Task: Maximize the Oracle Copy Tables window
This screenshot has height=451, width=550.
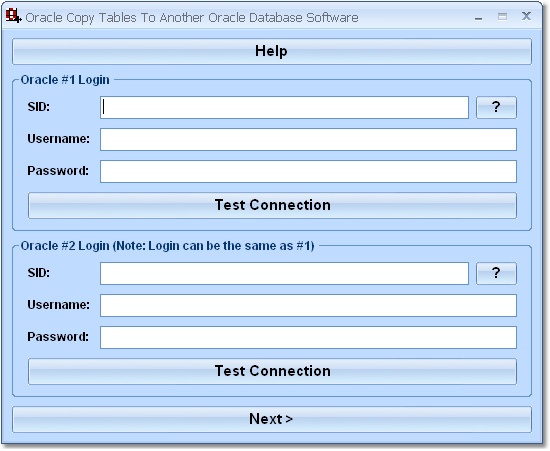Action: point(502,16)
